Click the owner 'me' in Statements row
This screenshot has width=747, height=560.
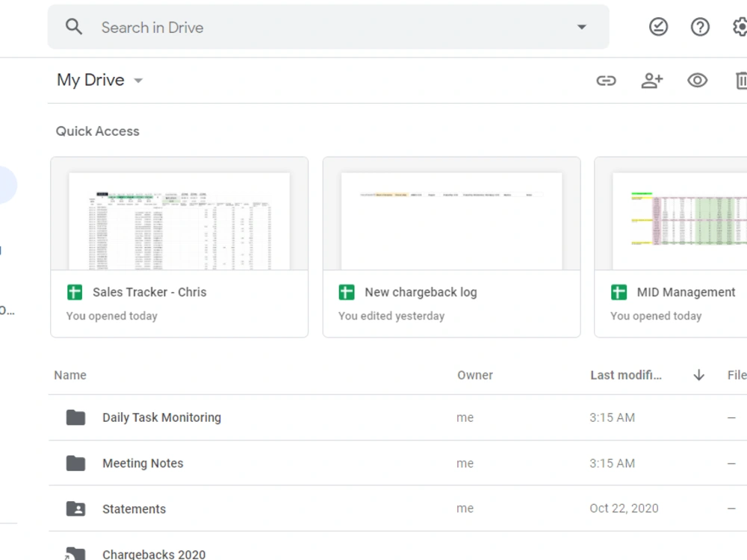[465, 508]
